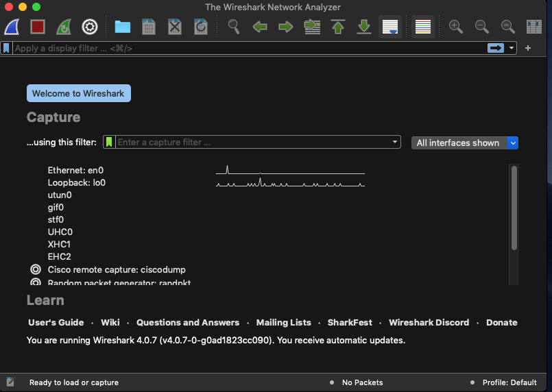Zoom in main window text

click(456, 27)
